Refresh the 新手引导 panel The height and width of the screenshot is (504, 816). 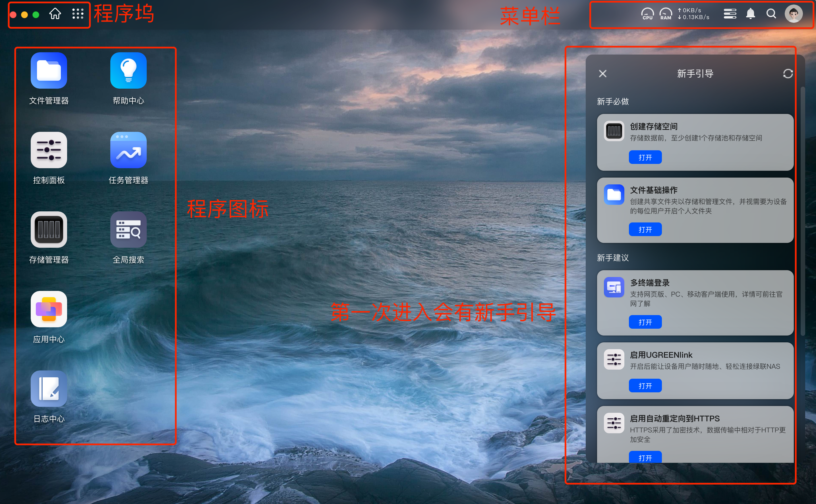click(788, 74)
